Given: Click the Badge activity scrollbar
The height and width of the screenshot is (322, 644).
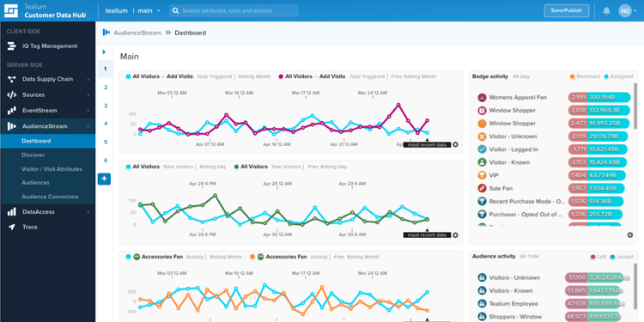Looking at the screenshot, I should (x=635, y=106).
